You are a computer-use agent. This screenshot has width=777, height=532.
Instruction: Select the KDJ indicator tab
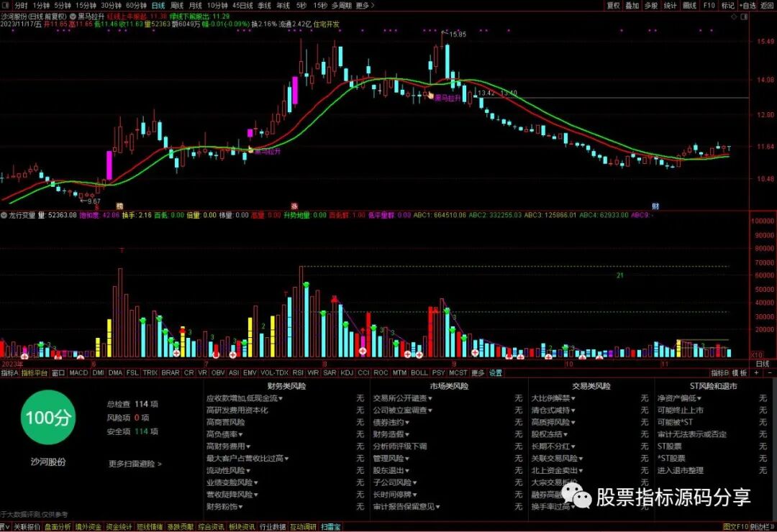(347, 372)
